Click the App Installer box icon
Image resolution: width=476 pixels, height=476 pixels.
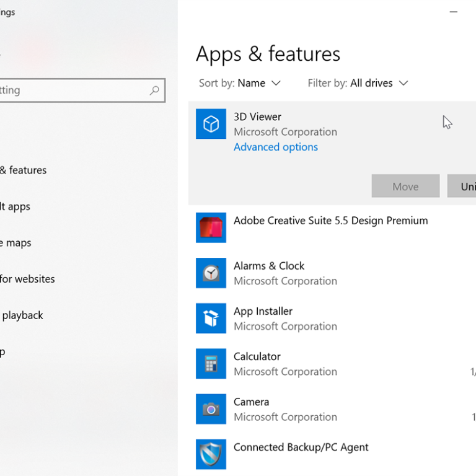click(x=211, y=318)
